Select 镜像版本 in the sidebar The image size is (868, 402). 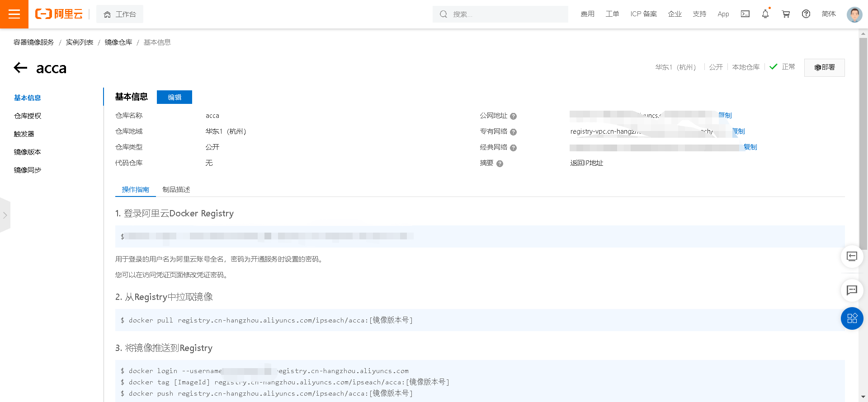pyautogui.click(x=28, y=152)
